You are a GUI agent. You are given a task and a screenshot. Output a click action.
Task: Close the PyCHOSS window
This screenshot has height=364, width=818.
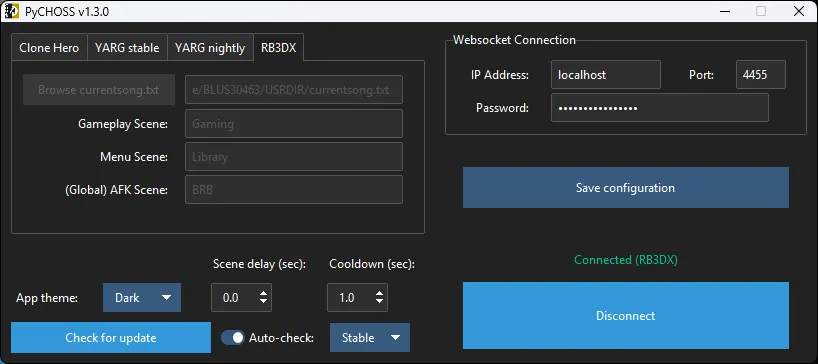click(x=798, y=11)
